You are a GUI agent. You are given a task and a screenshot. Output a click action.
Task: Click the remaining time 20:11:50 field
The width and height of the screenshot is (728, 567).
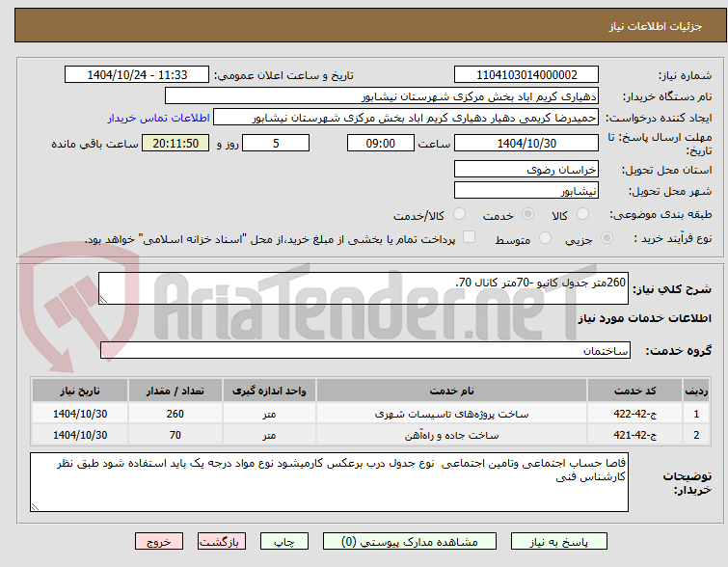(x=175, y=143)
